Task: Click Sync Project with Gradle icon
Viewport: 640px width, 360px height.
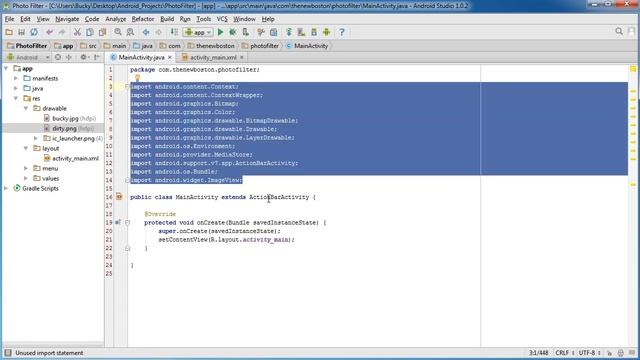Action: click(x=289, y=32)
